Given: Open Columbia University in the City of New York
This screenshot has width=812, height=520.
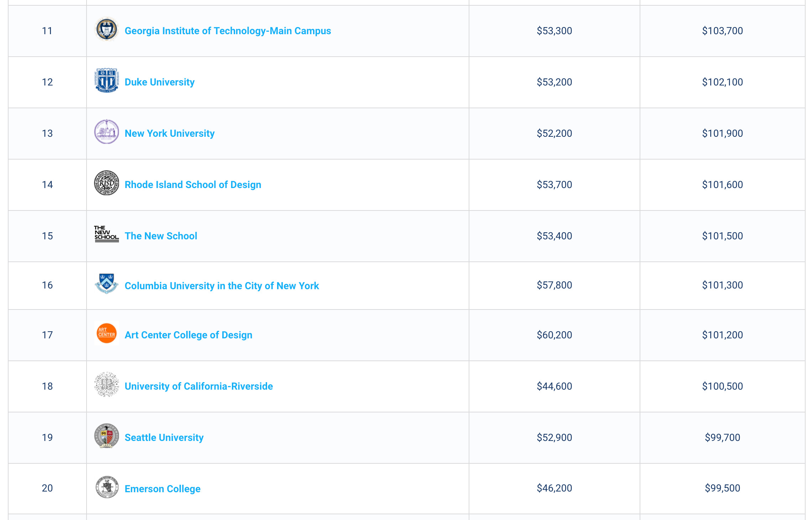Looking at the screenshot, I should point(222,286).
